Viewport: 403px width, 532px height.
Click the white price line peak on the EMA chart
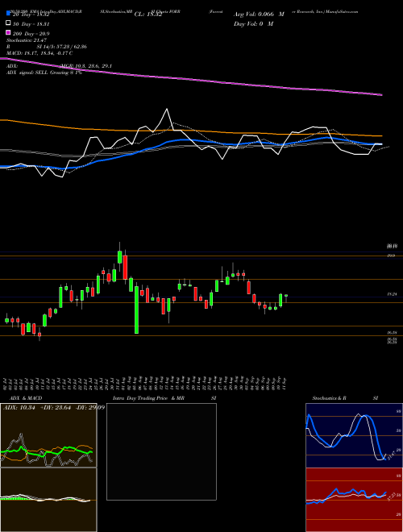pos(167,110)
